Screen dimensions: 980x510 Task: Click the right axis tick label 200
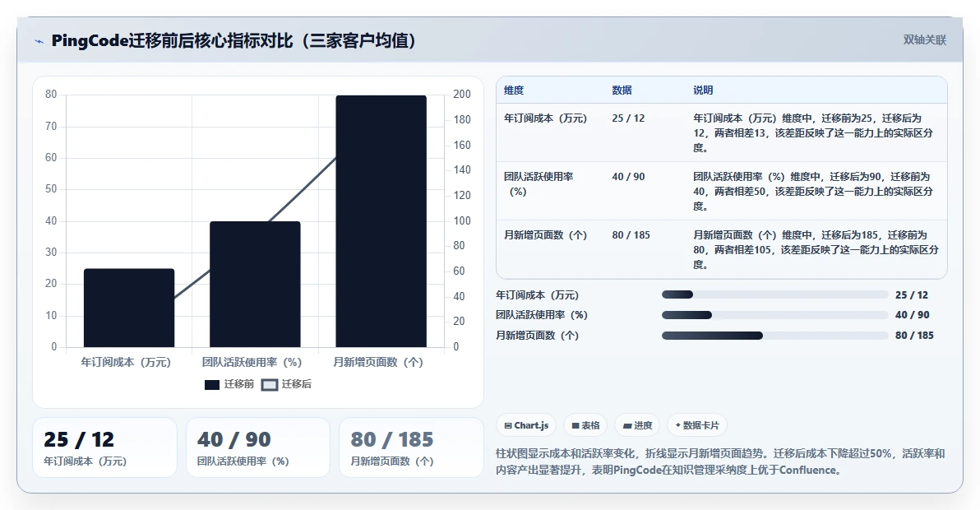coord(462,95)
